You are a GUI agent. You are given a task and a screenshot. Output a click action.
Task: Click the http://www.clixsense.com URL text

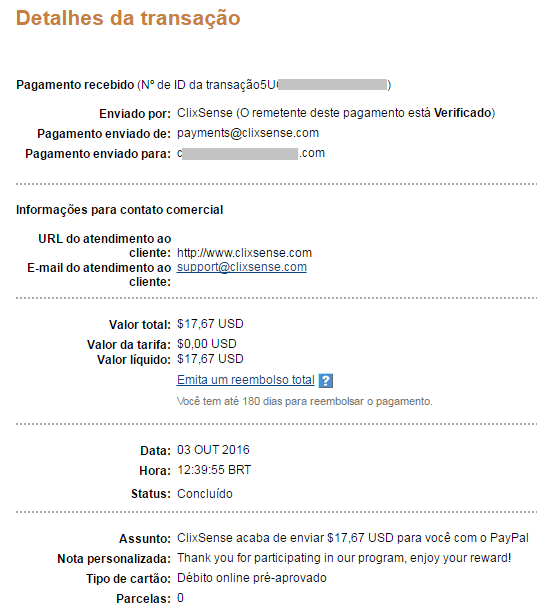(x=244, y=253)
